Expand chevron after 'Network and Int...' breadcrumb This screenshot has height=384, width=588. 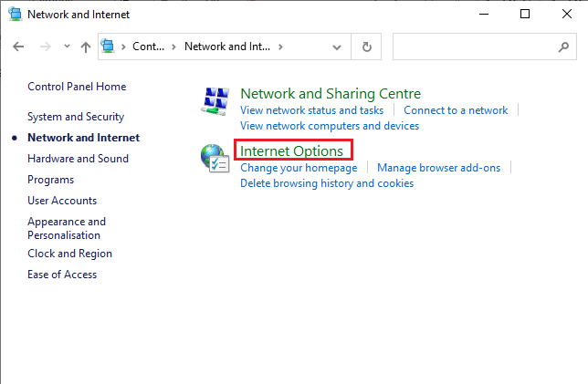pyautogui.click(x=280, y=47)
